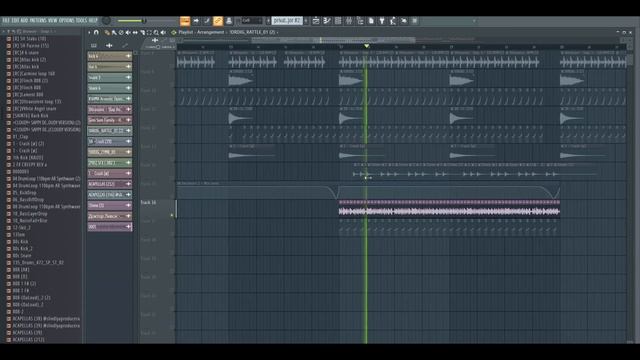Open the snap selector dropdown
Viewport: 640px width, 360px height.
pyautogui.click(x=251, y=20)
